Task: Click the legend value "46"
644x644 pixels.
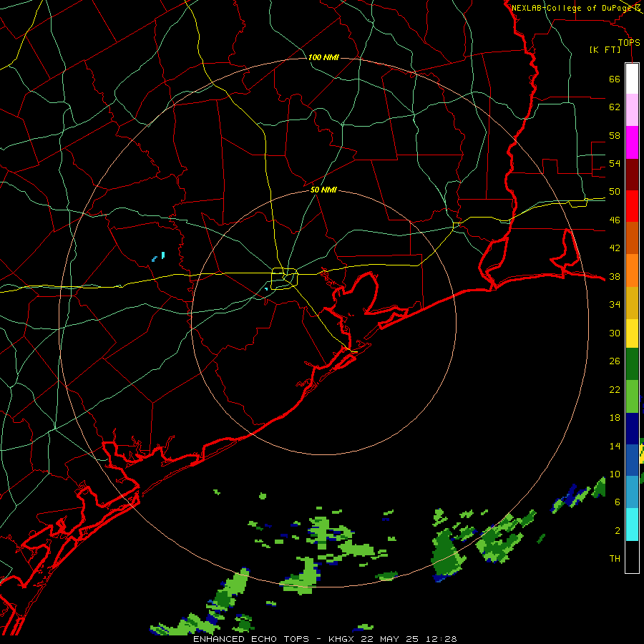Action: click(615, 220)
